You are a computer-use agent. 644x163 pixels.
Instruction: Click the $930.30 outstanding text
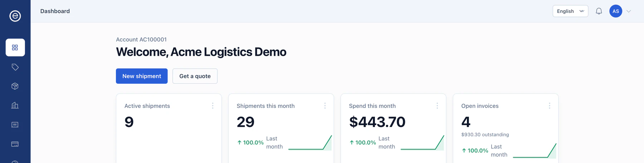pyautogui.click(x=485, y=135)
